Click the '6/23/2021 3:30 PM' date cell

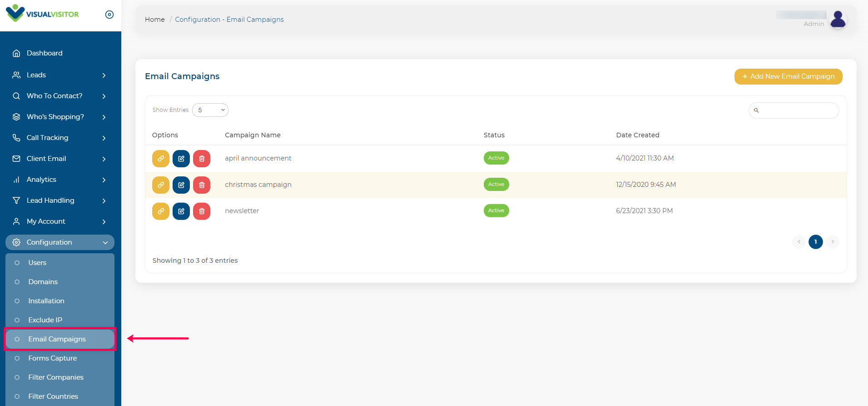click(x=645, y=211)
